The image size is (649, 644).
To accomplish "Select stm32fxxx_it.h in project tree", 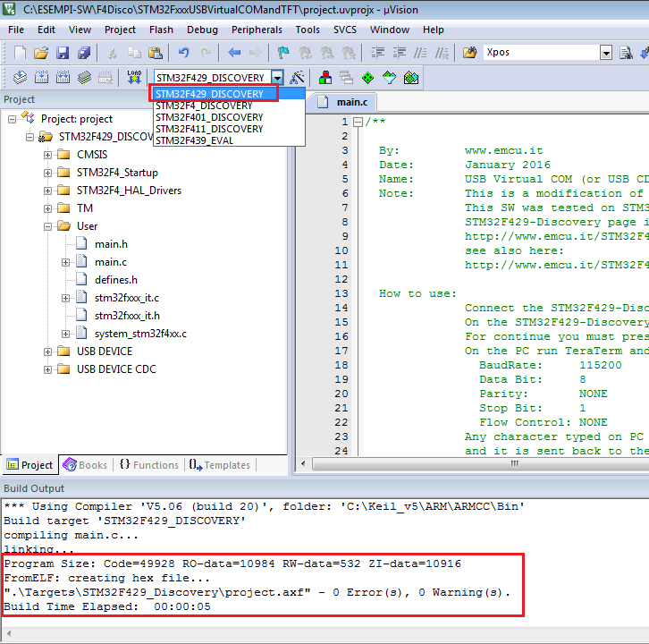I will pyautogui.click(x=127, y=316).
